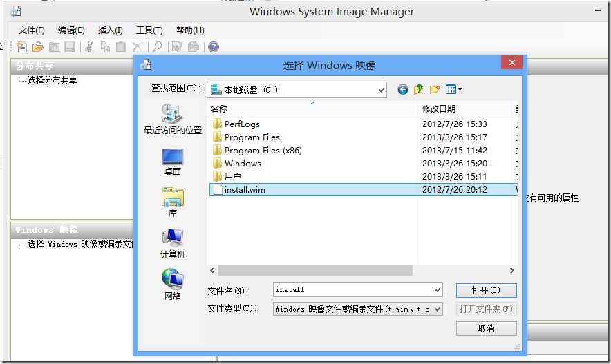Click the 名称 column header
Screen dimensions: 611x364
[313, 109]
